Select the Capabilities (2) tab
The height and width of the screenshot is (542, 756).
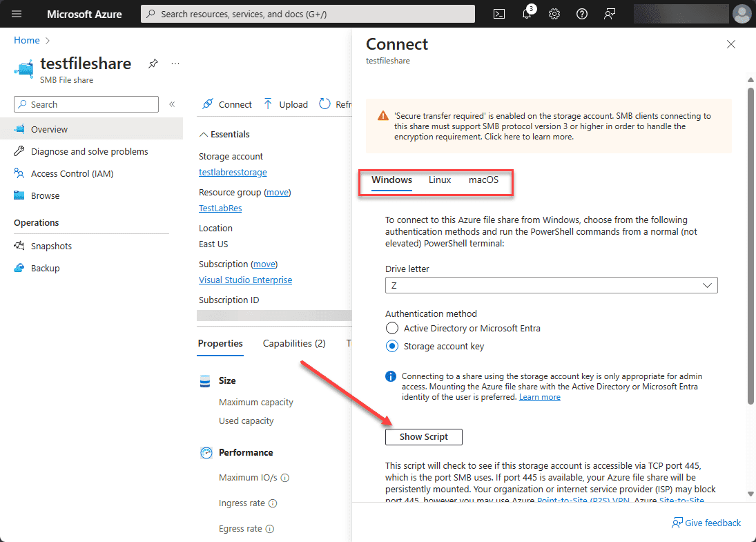pos(294,343)
